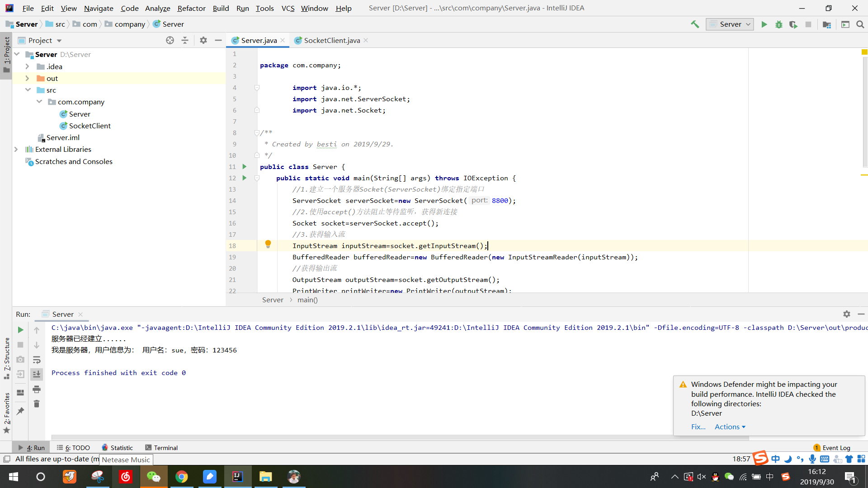Viewport: 868px width, 488px height.
Task: Click the Fix... link in notification
Action: [698, 427]
